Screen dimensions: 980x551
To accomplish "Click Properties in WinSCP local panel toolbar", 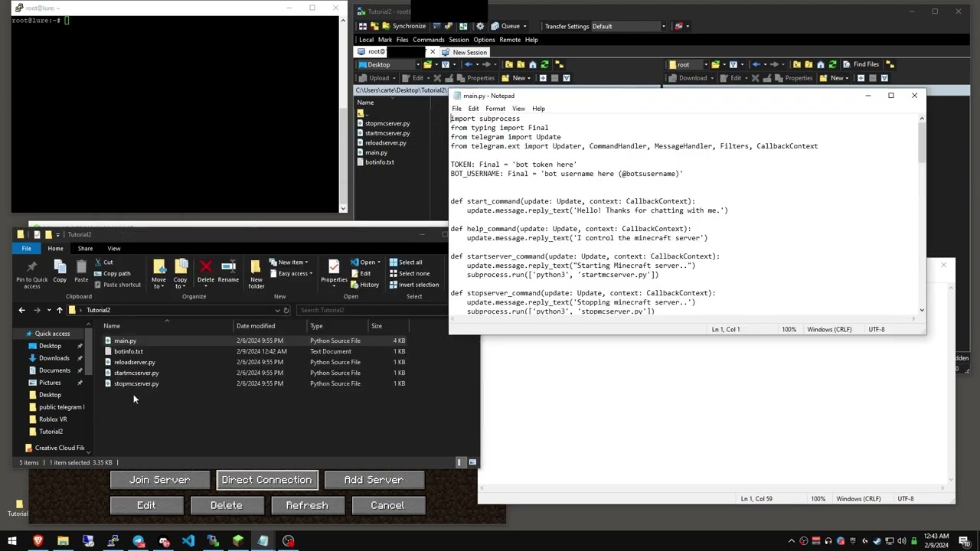I will coord(475,78).
